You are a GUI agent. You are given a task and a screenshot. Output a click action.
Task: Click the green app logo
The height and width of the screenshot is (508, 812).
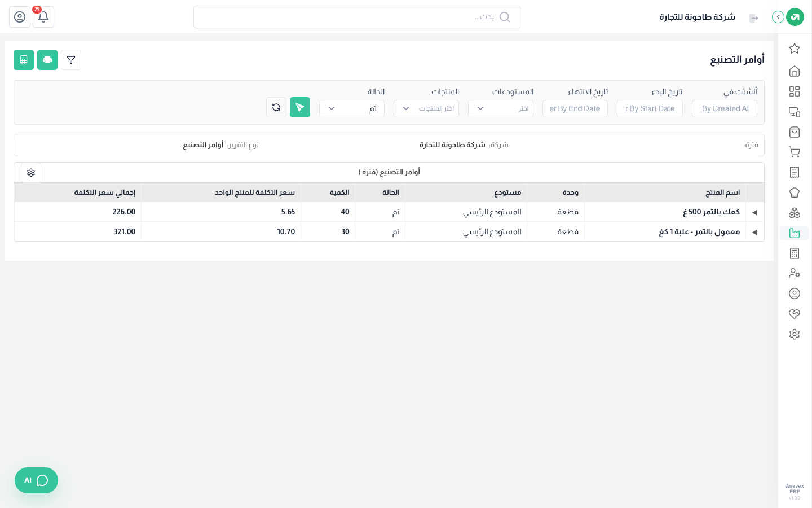(795, 17)
